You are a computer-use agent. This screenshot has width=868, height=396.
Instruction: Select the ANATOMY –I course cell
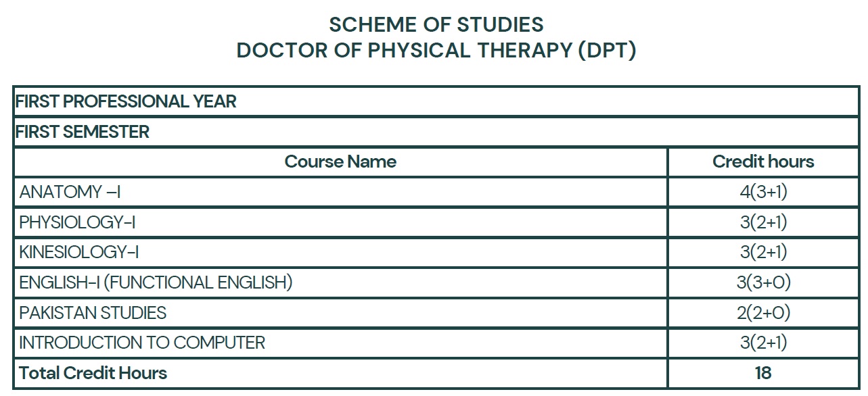point(340,192)
